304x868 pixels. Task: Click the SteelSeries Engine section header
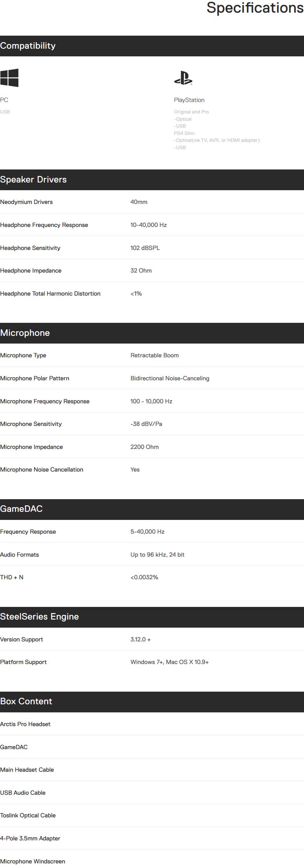[152, 617]
